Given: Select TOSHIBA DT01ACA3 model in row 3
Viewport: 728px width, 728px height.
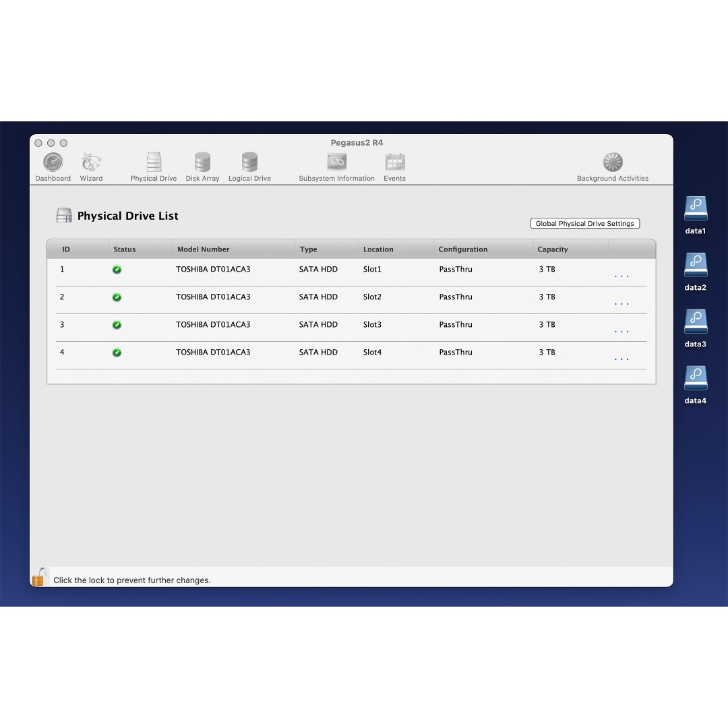Looking at the screenshot, I should pyautogui.click(x=213, y=324).
